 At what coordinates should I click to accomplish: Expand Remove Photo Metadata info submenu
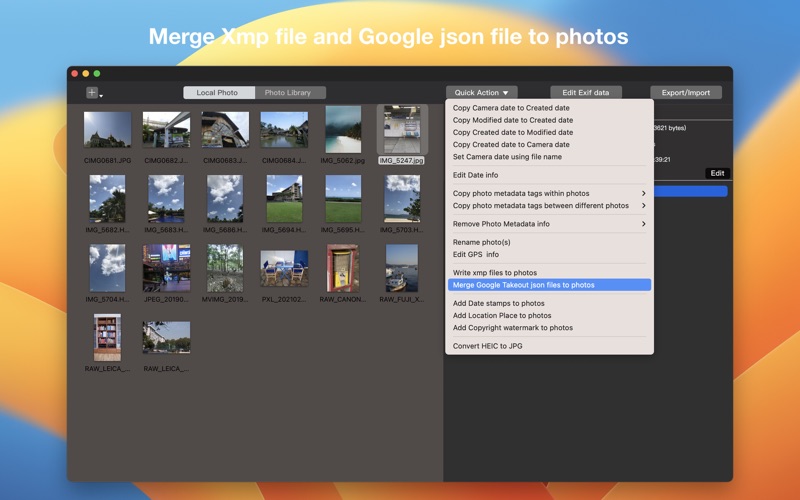[549, 224]
